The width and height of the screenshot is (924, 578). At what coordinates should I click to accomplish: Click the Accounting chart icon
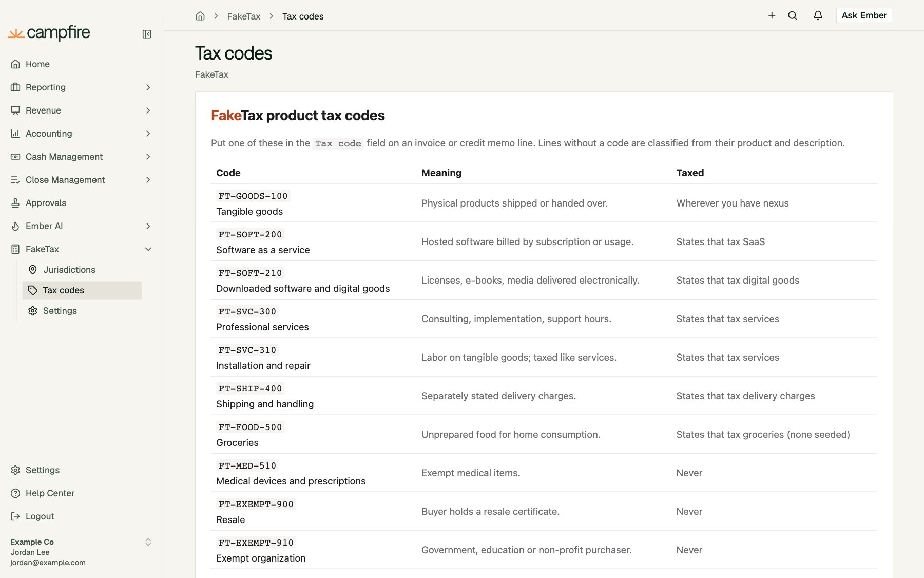tap(15, 134)
